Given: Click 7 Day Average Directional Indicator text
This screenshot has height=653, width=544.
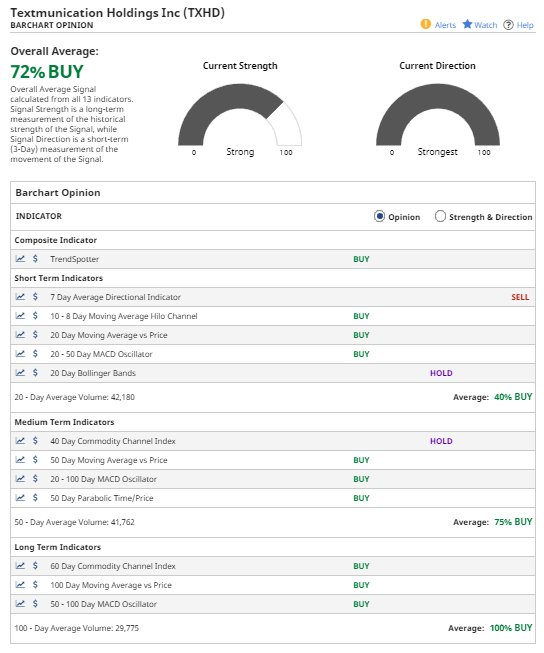Looking at the screenshot, I should [115, 297].
